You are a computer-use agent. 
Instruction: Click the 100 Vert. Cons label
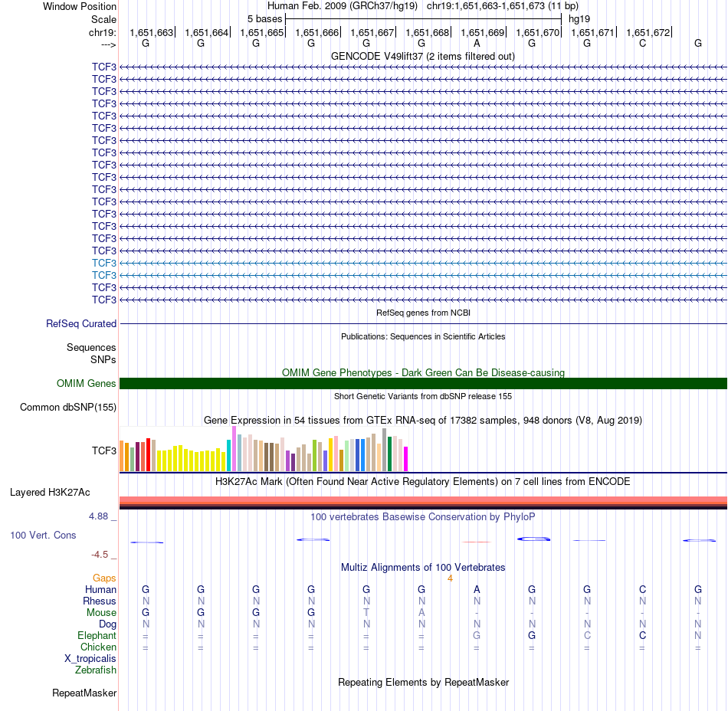point(43,535)
